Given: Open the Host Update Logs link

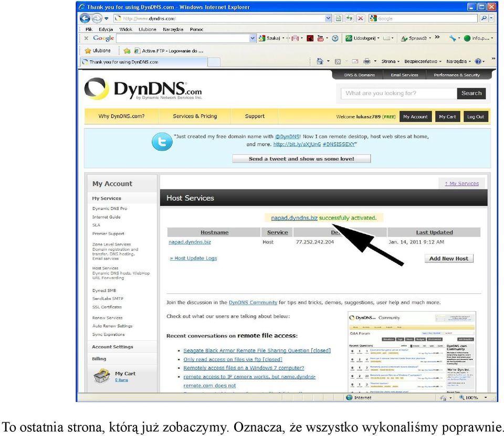Looking at the screenshot, I should click(194, 258).
